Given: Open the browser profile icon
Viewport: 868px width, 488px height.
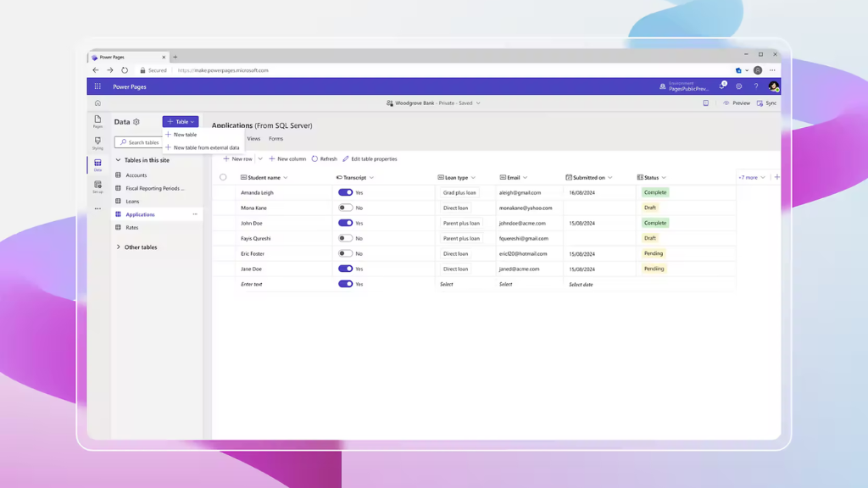Looking at the screenshot, I should click(758, 70).
